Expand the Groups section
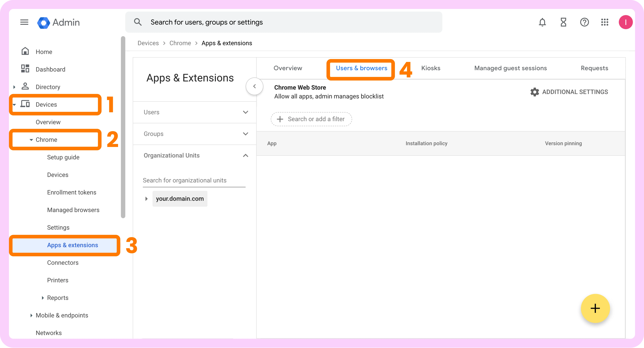Image resolution: width=644 pixels, height=348 pixels. (x=245, y=134)
